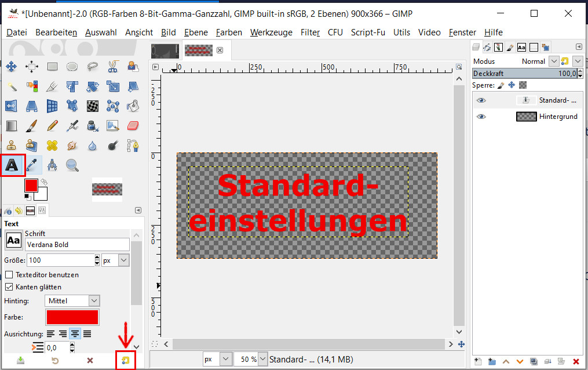This screenshot has width=588, height=370.
Task: Select the Eraser tool
Action: (133, 126)
